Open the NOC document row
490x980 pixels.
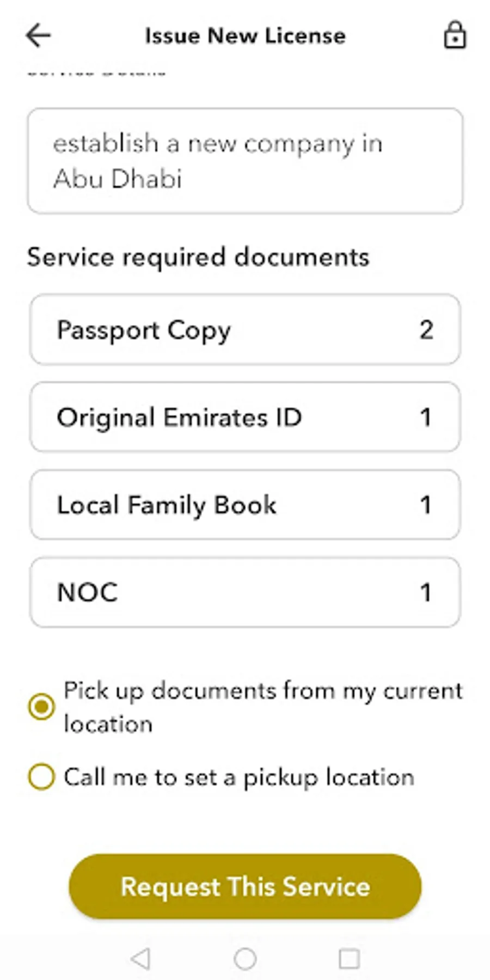coord(245,592)
